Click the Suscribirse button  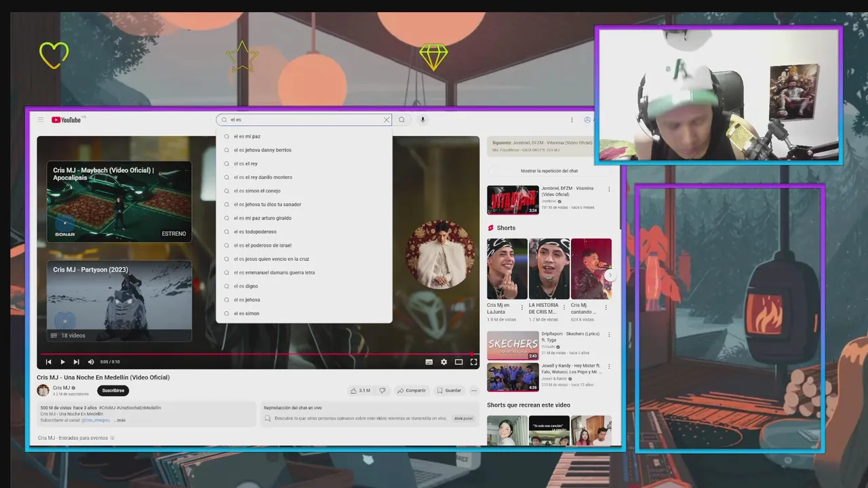[x=113, y=390]
